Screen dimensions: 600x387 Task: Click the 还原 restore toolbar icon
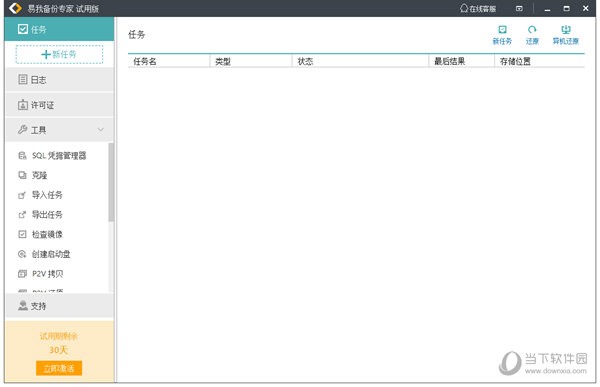(x=532, y=35)
